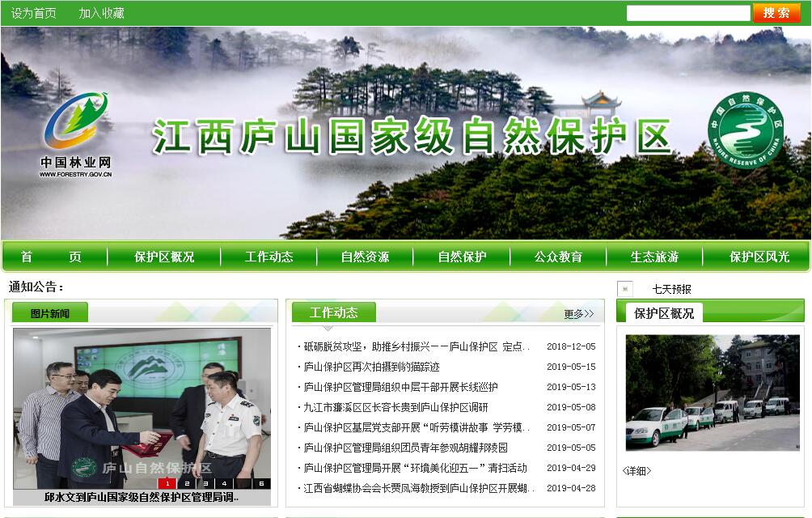Expand 更多>> in the 工作动态 panel
812x518 pixels.
tap(578, 314)
